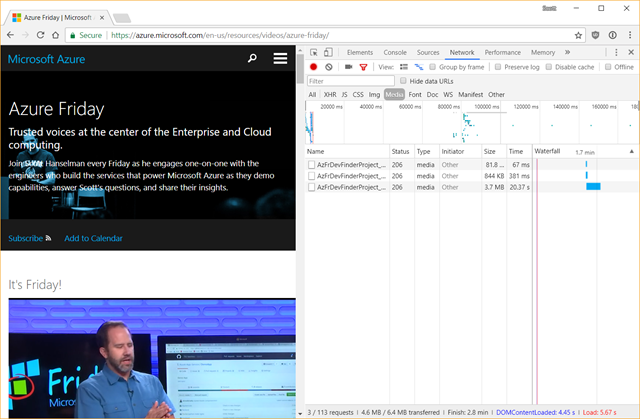Select the DevTools inspect element icon
Viewport: 640px width, 419px height.
pyautogui.click(x=313, y=53)
